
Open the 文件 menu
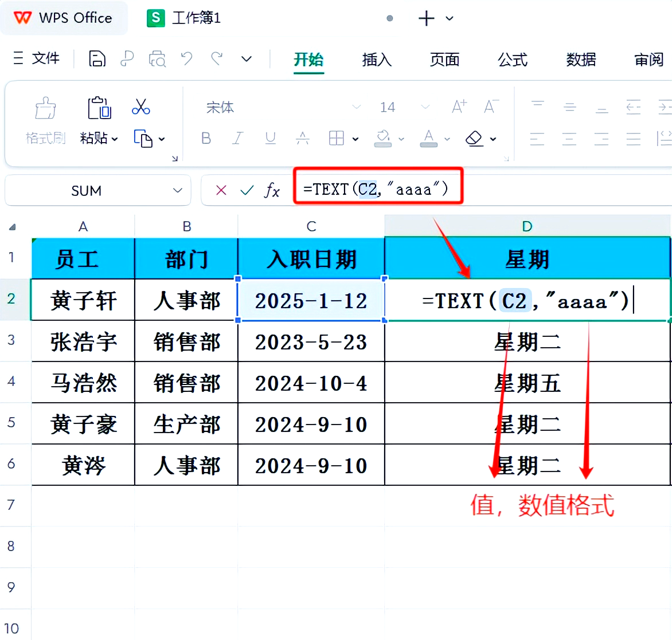pyautogui.click(x=37, y=58)
